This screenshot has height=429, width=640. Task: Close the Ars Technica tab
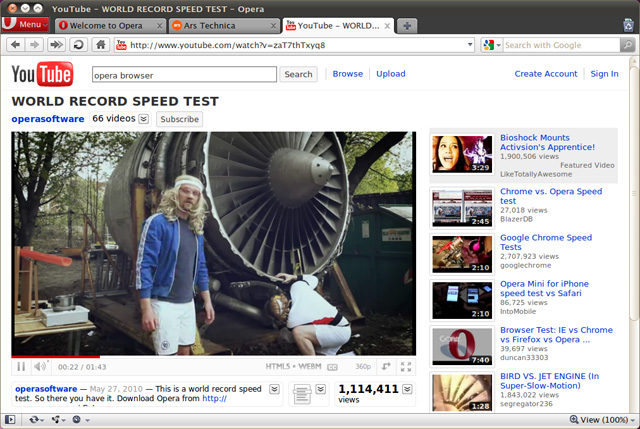point(273,26)
